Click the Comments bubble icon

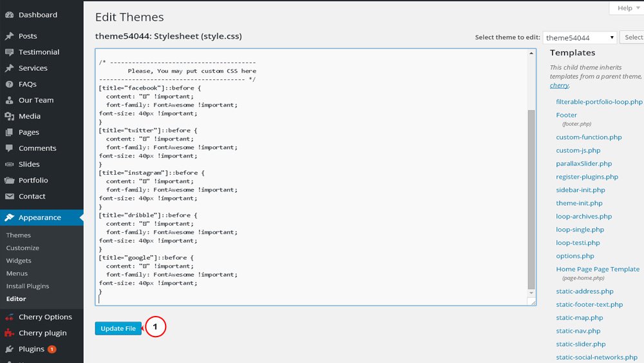(9, 148)
